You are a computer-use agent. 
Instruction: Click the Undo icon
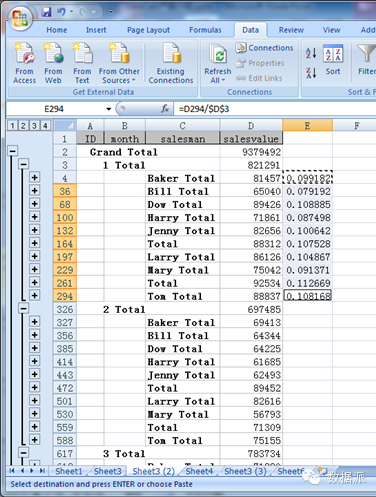tap(61, 12)
